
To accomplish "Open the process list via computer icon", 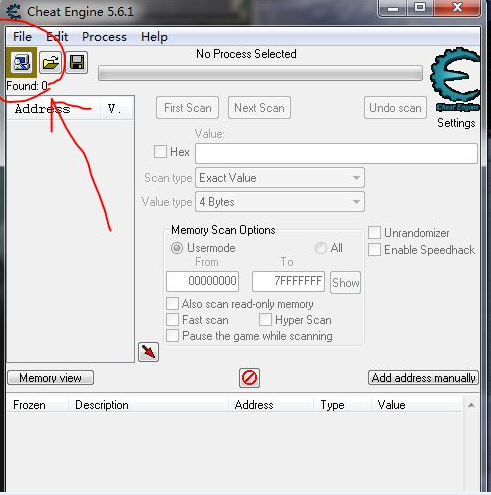I will (22, 62).
